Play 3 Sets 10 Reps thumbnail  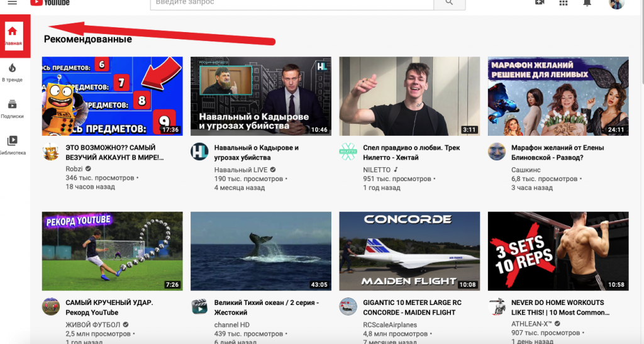click(558, 251)
